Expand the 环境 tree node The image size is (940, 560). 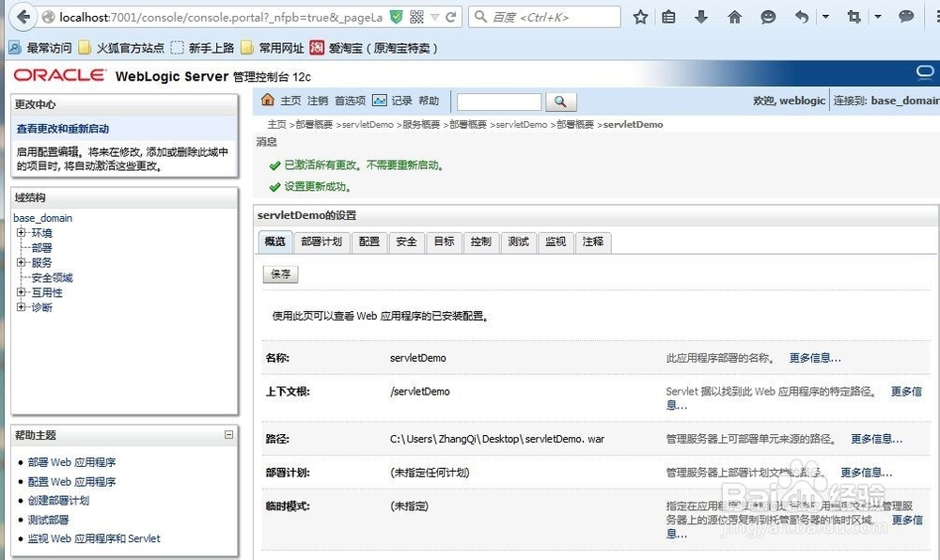click(x=21, y=232)
